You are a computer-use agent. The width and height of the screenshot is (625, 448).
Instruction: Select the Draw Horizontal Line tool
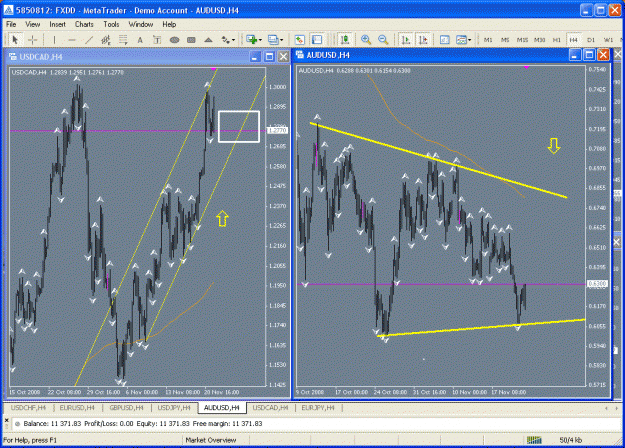click(72, 39)
